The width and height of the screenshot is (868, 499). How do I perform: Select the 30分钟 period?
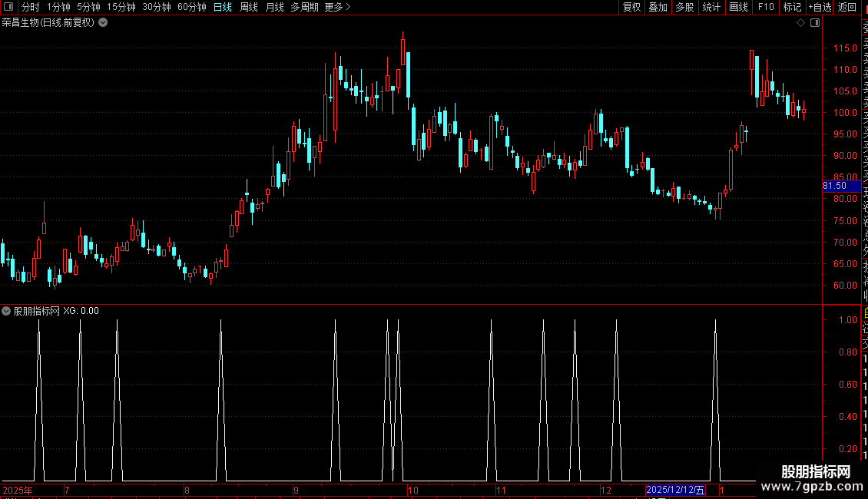[x=157, y=7]
